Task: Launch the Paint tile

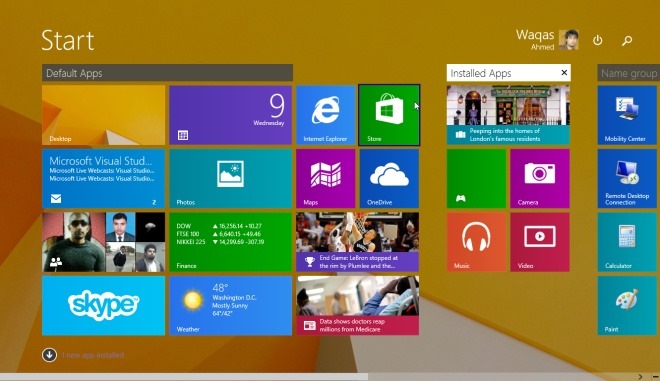Action: [627, 306]
